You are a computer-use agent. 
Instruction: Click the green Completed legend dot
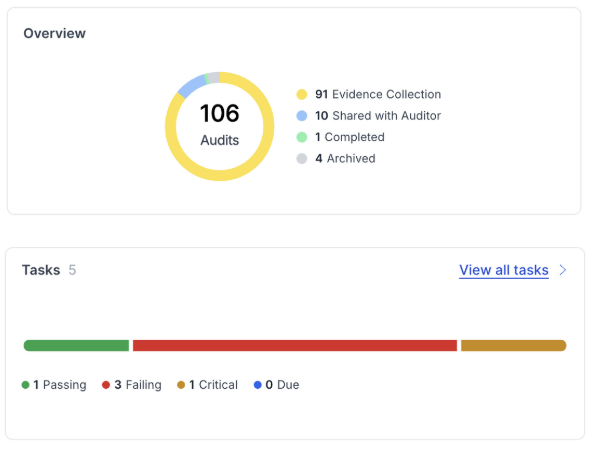(301, 137)
